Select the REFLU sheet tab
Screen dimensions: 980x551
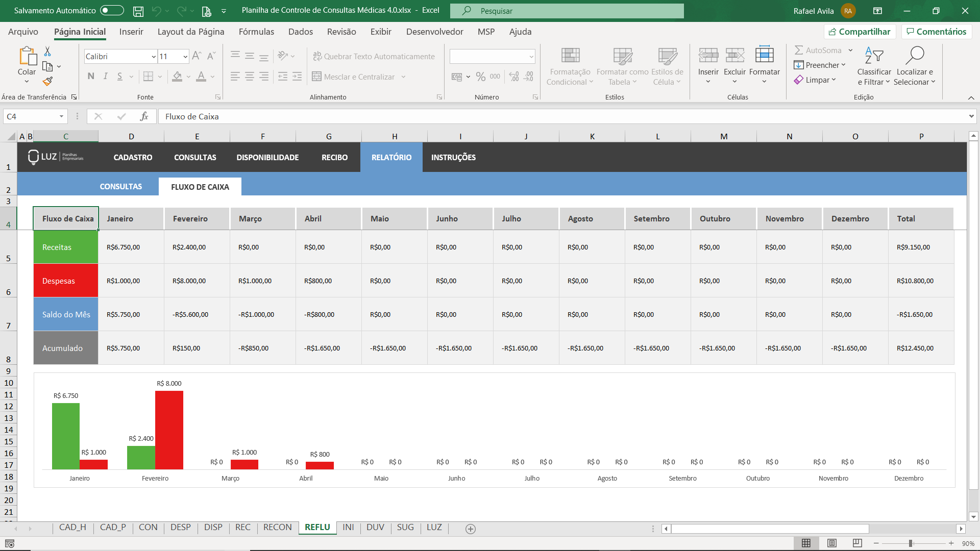coord(317,528)
